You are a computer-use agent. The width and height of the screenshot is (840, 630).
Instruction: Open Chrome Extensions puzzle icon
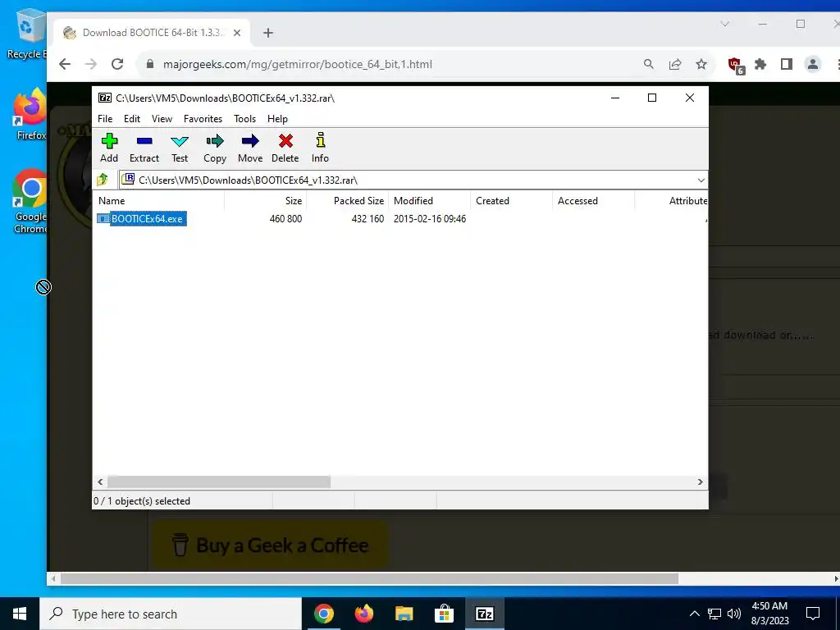point(760,64)
